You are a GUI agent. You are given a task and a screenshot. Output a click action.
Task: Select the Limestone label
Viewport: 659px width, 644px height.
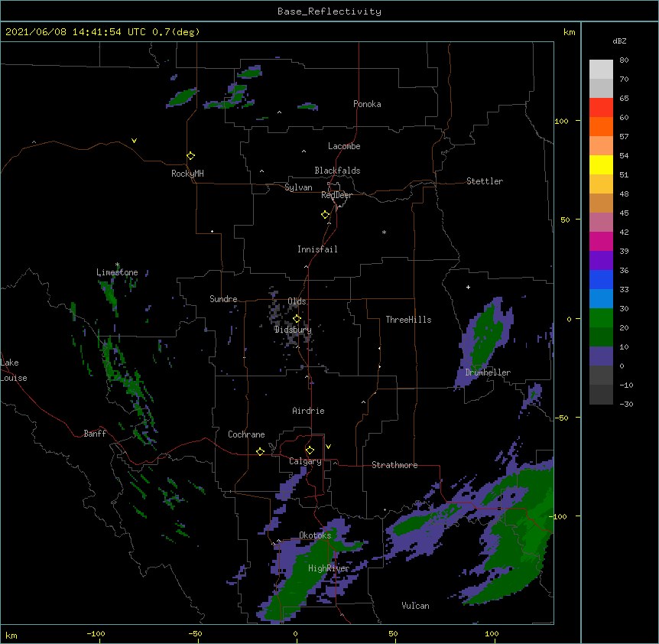(117, 272)
